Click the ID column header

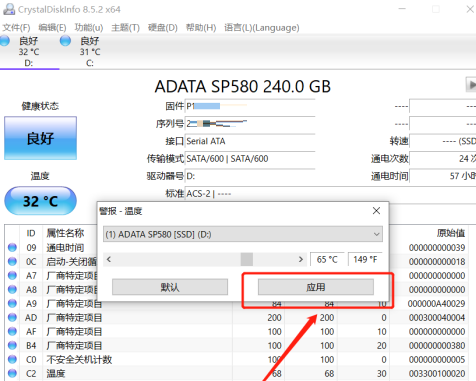31,233
